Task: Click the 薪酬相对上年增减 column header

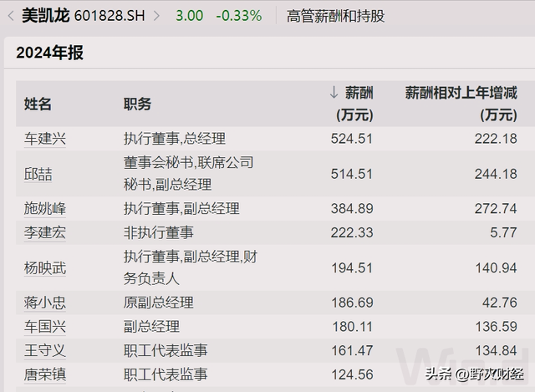Action: pos(461,104)
